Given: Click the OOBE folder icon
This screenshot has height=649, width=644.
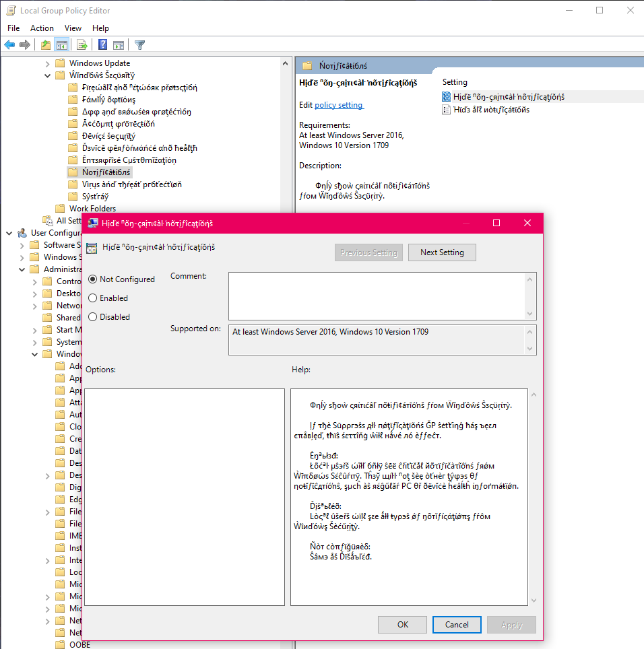Looking at the screenshot, I should (x=60, y=644).
